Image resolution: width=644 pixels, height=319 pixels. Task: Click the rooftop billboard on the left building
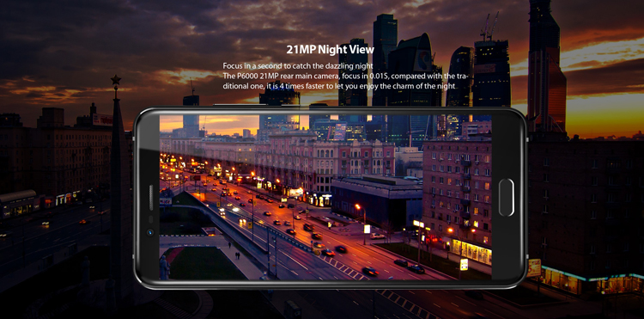102,120
